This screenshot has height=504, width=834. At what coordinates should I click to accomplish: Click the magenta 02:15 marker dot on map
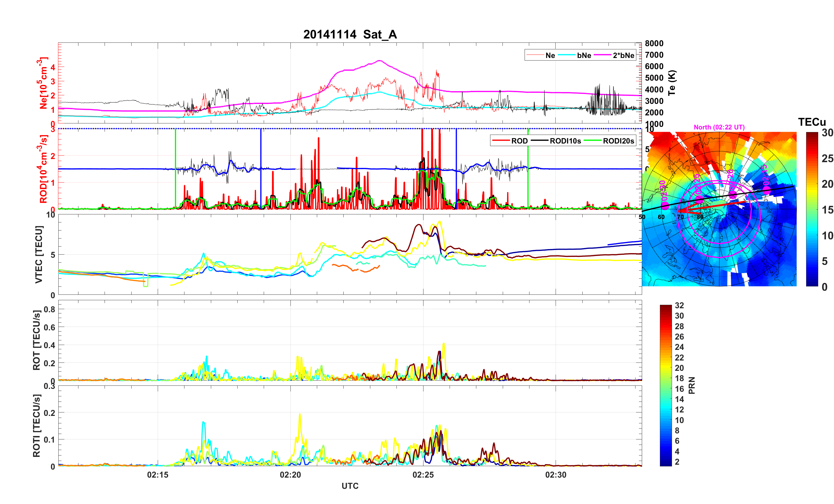click(766, 191)
